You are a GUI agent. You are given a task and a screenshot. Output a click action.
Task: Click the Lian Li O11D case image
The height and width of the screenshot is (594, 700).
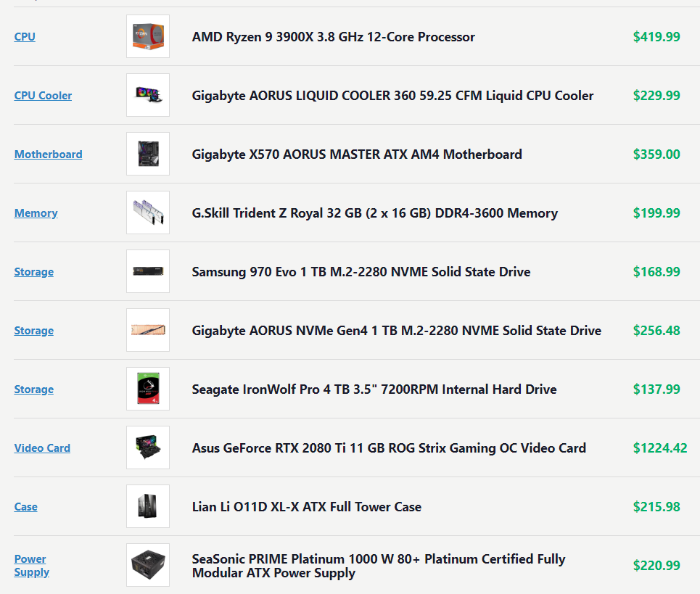pos(148,506)
